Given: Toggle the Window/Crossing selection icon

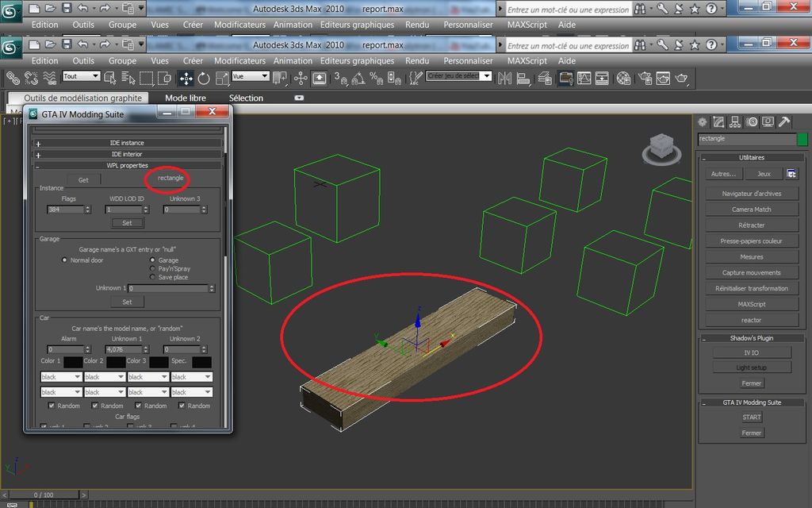Looking at the screenshot, I should pyautogui.click(x=165, y=79).
